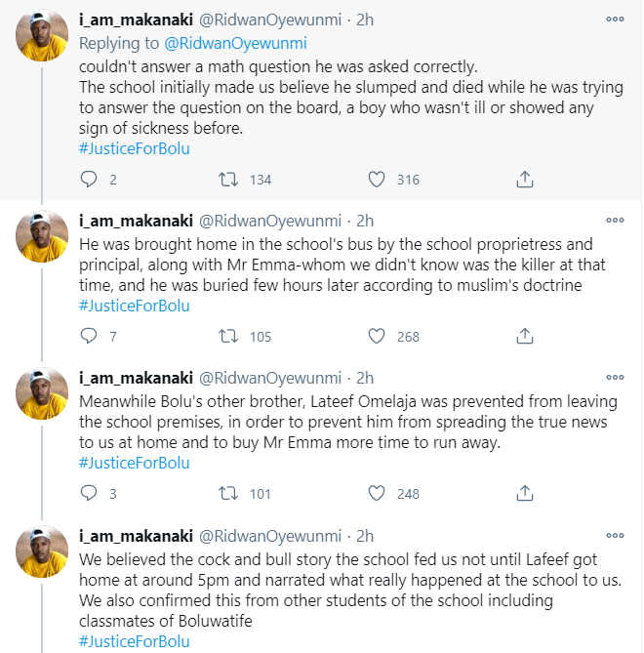Share the tweet about the school proprietress

pyautogui.click(x=524, y=336)
